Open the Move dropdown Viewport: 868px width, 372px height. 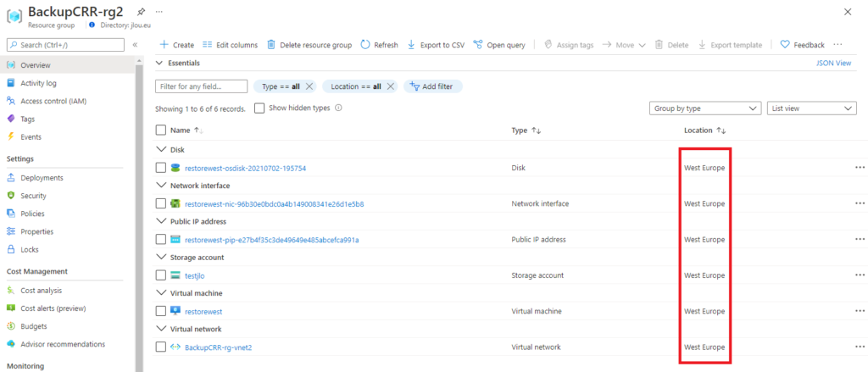(x=624, y=45)
